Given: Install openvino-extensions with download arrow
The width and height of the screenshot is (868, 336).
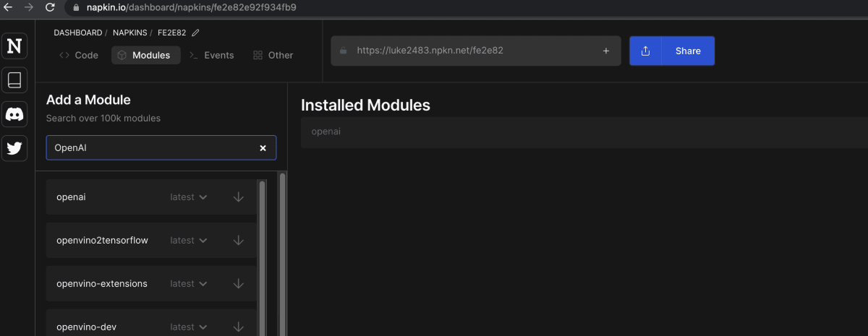Looking at the screenshot, I should pos(239,284).
